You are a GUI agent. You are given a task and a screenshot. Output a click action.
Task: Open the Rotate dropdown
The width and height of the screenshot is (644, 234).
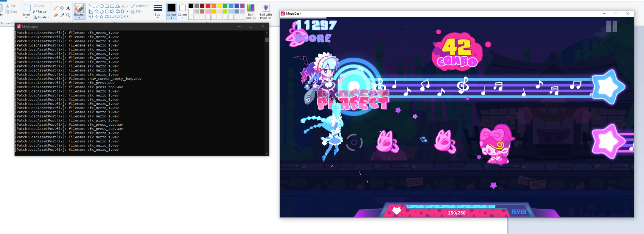click(41, 17)
